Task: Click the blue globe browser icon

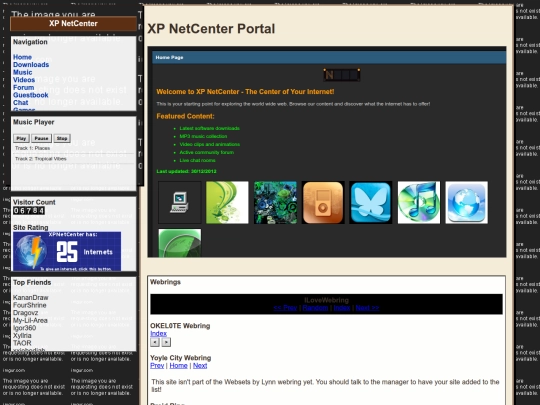Action: [x=467, y=202]
